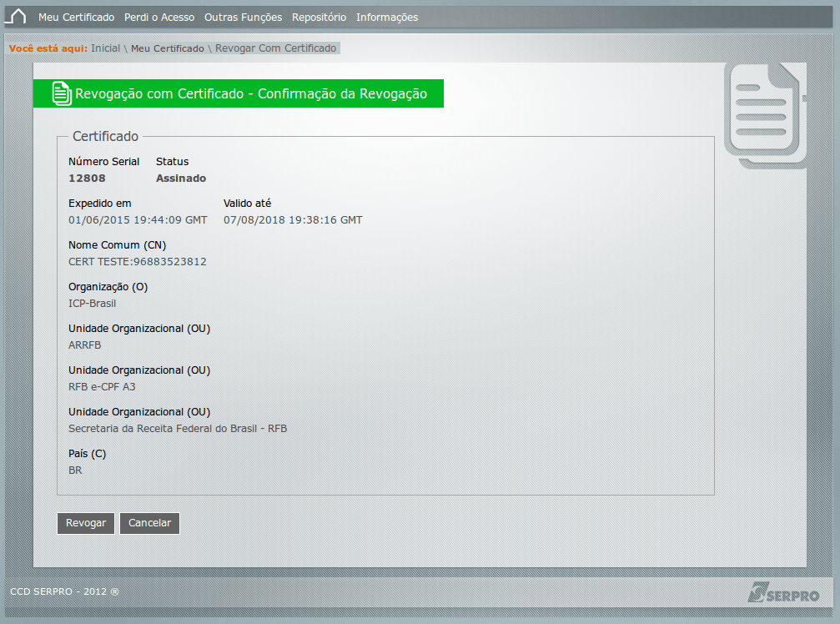Select organization value ICP-Brasil
The width and height of the screenshot is (840, 624).
click(92, 304)
